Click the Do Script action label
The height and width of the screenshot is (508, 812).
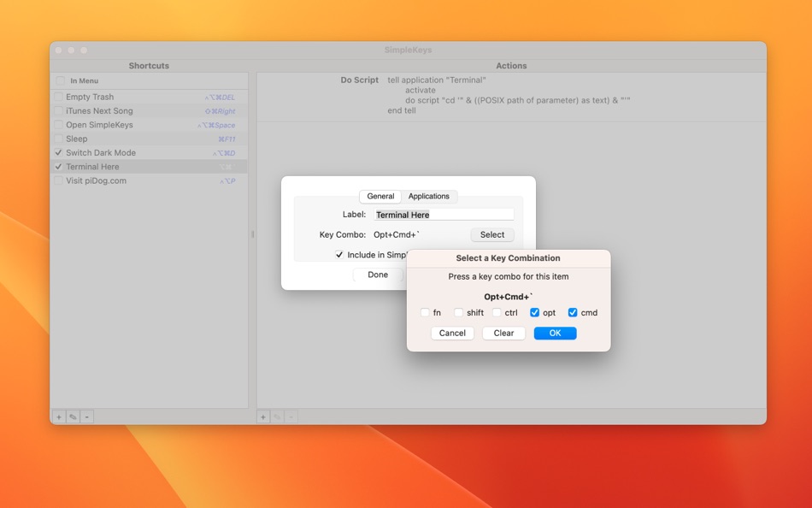359,80
